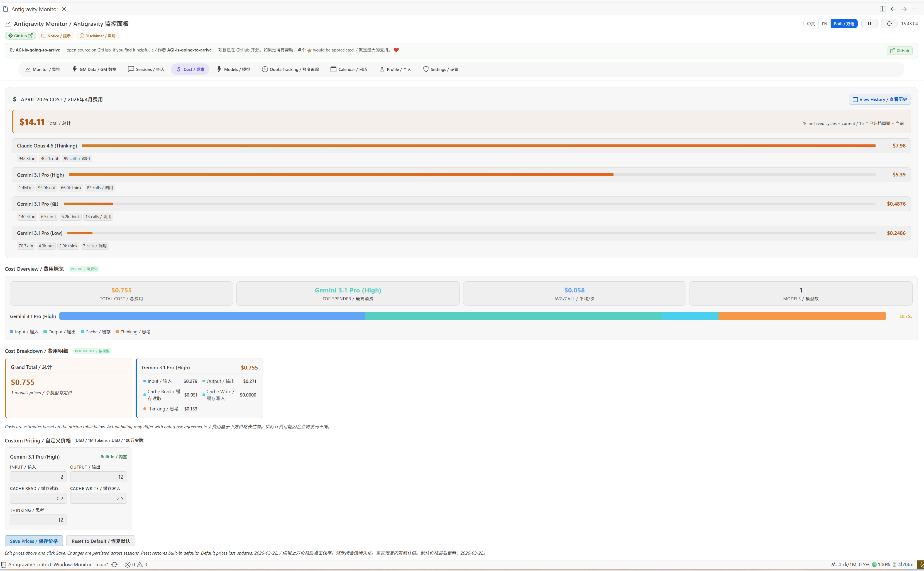Screen dimensions: 924x571
Task: Switch to the GM Data / GM 数据 tab
Action: [x=94, y=69]
